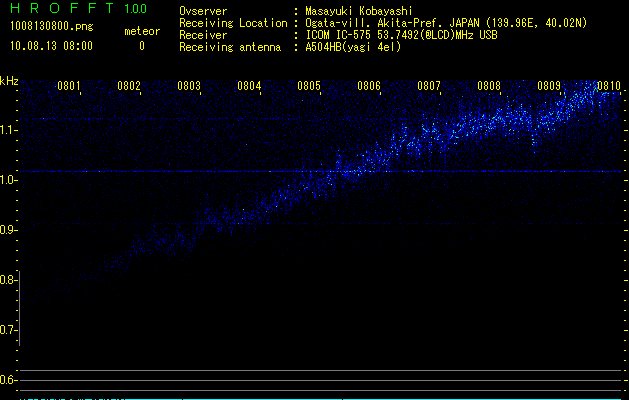629x400 pixels.
Task: Select the meteor count value 0
Action: pos(142,46)
